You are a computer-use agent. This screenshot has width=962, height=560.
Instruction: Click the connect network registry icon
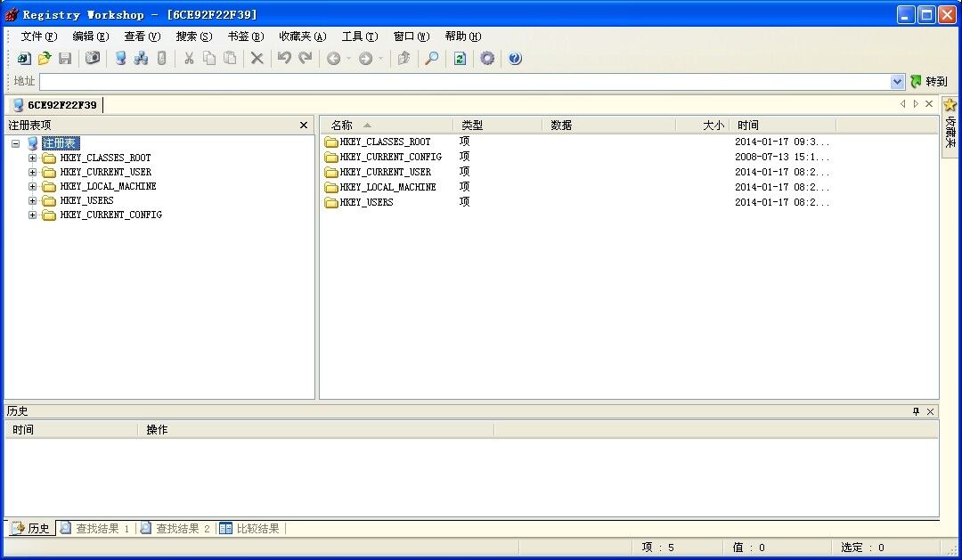pos(141,58)
